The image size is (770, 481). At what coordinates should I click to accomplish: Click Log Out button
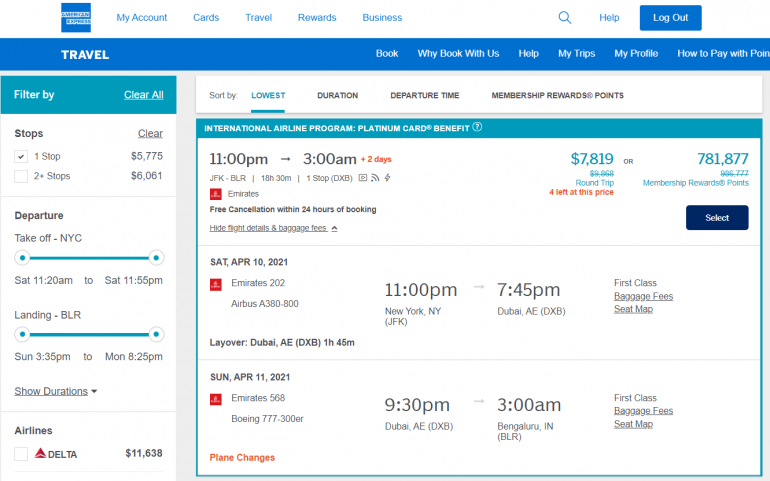coord(670,18)
